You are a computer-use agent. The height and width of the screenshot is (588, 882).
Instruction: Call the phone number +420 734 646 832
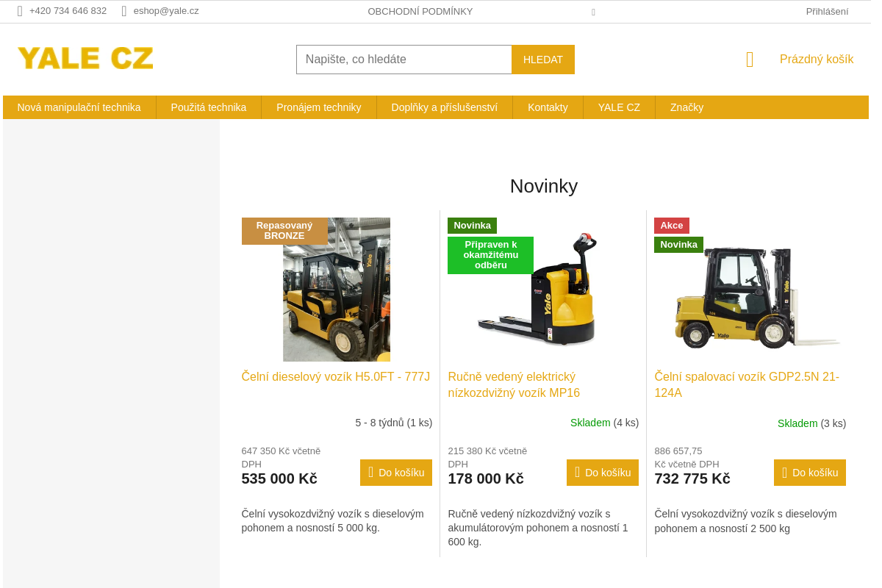point(68,11)
